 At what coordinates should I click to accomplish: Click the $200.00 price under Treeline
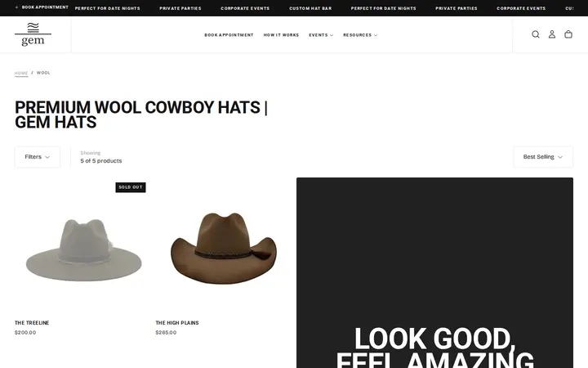(x=25, y=332)
